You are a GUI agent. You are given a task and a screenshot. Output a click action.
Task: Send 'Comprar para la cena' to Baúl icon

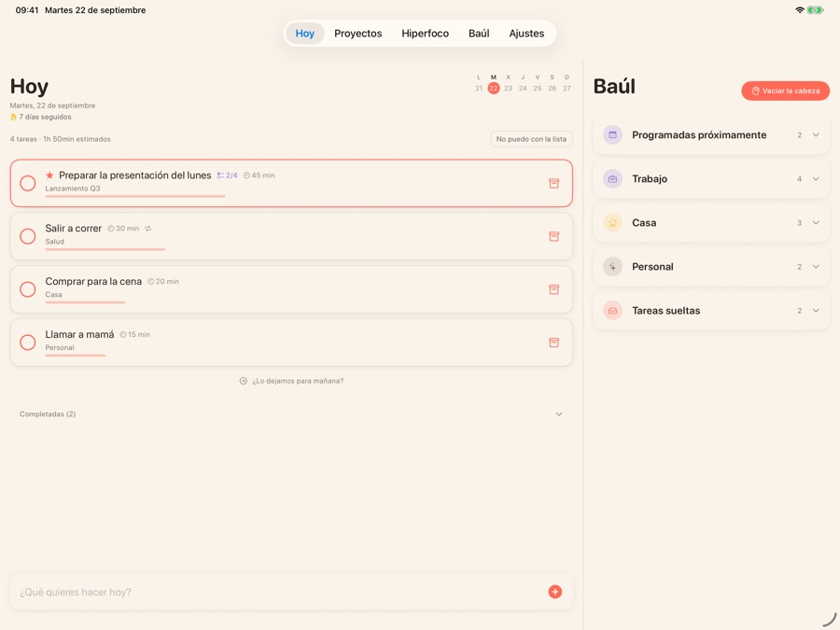(553, 289)
